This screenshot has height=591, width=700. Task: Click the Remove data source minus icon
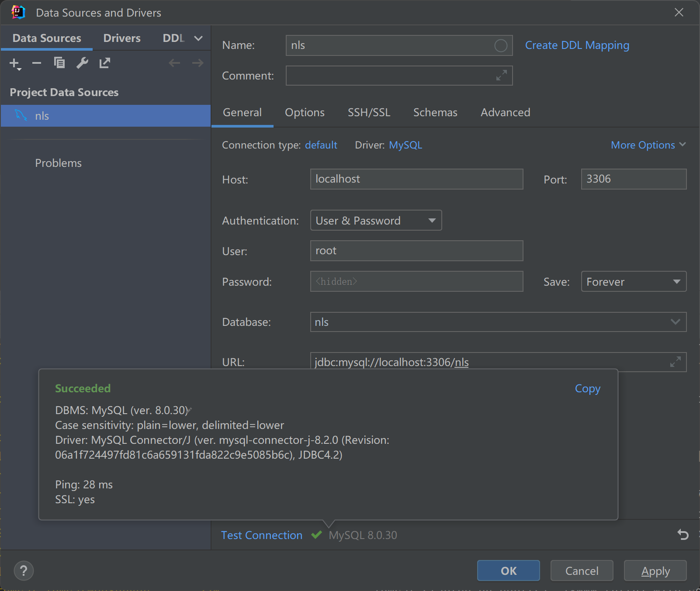tap(37, 63)
